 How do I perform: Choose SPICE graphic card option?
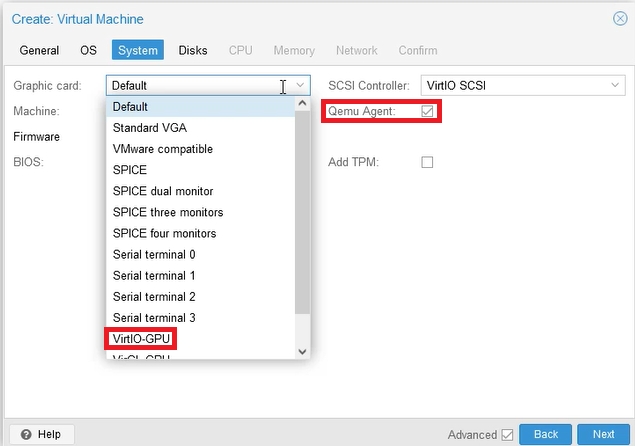click(x=130, y=170)
